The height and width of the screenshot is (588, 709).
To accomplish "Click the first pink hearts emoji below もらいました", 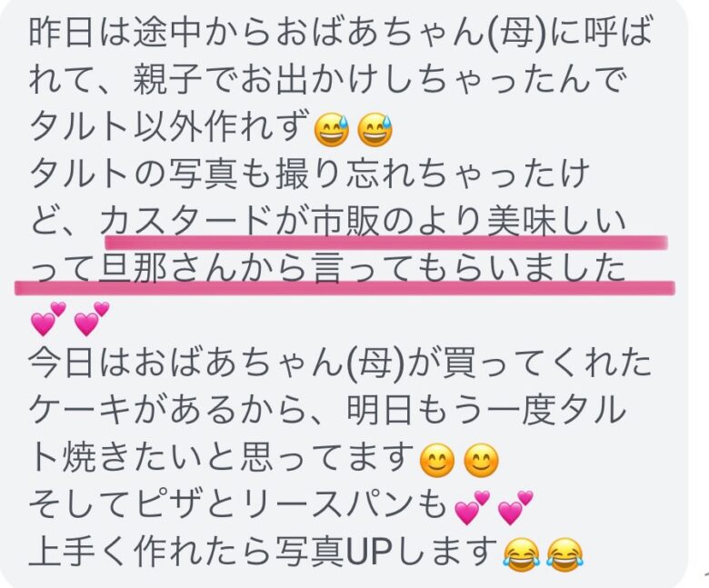I will pos(48,319).
